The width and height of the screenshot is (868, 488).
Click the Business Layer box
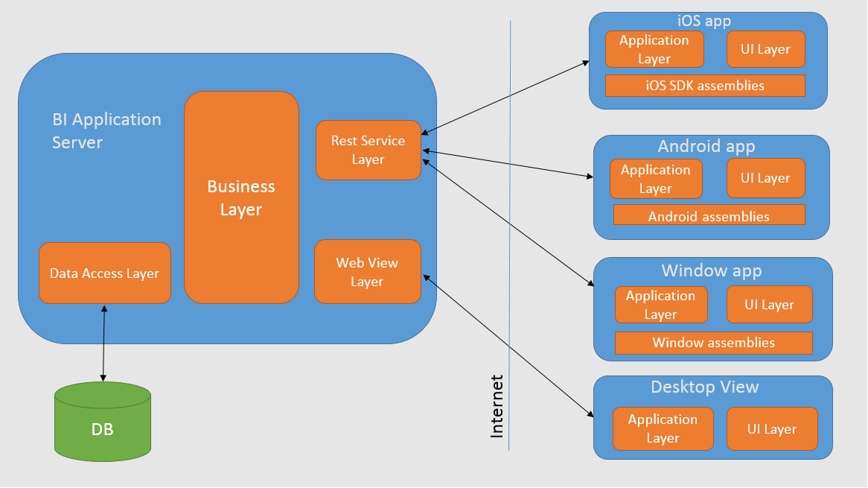[241, 197]
